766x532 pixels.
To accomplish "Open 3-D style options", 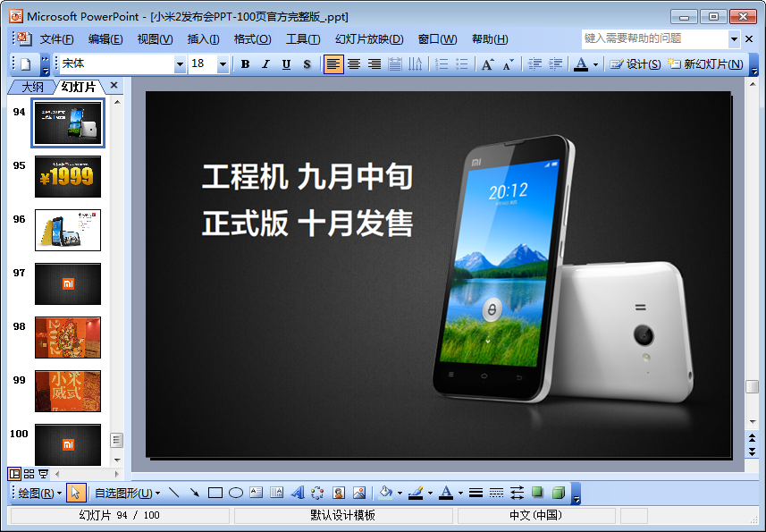I will pos(558,493).
